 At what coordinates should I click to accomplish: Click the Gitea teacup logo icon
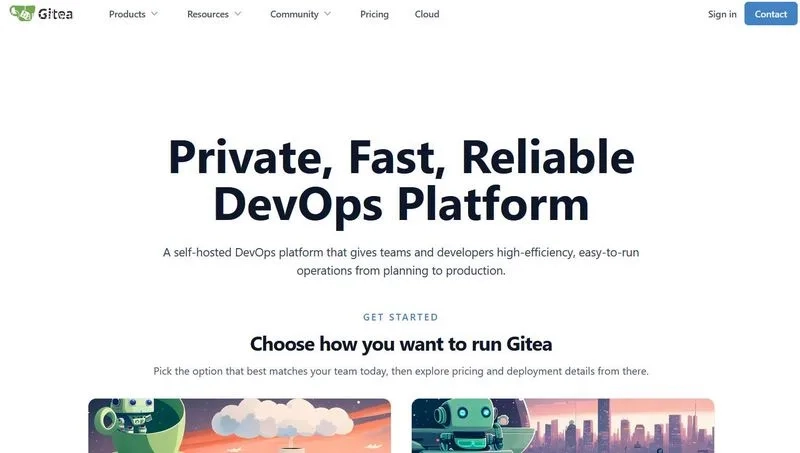(22, 13)
